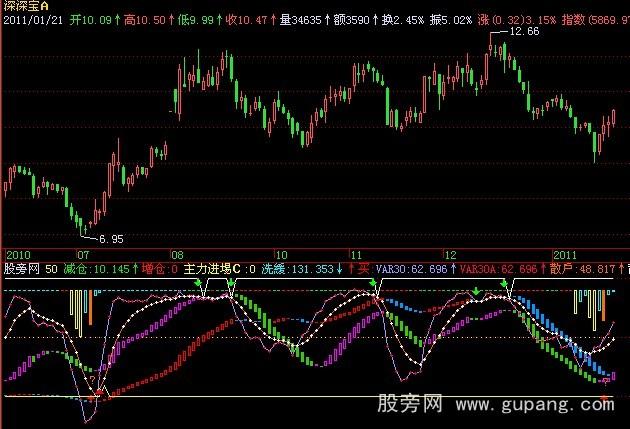The width and height of the screenshot is (630, 429).
Task: Click the turnover rate 换2.45%
Action: [403, 20]
